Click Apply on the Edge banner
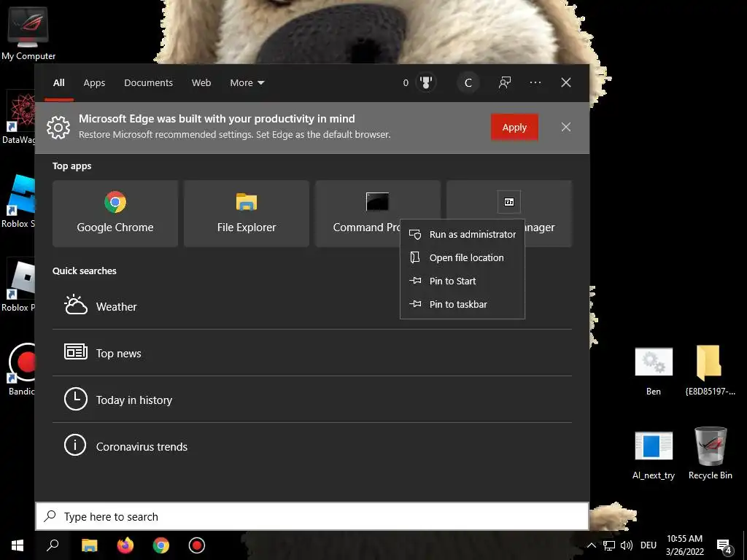 pos(514,127)
